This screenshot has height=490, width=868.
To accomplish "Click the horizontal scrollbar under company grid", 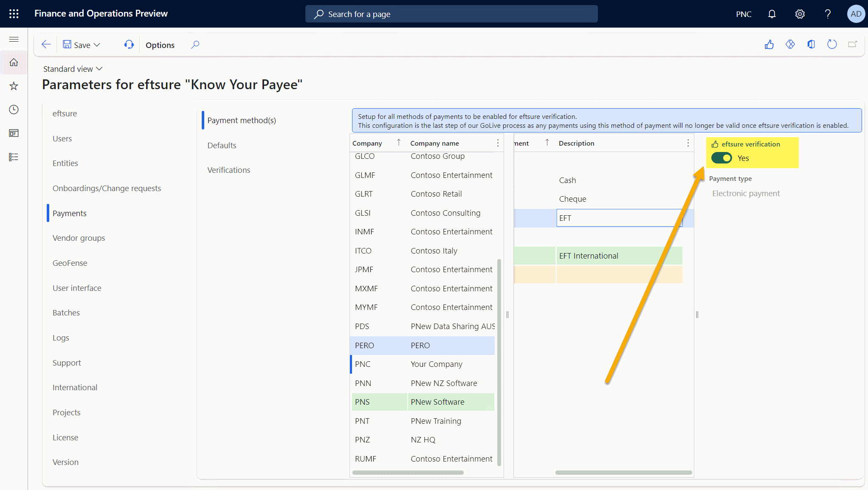I will tap(408, 472).
